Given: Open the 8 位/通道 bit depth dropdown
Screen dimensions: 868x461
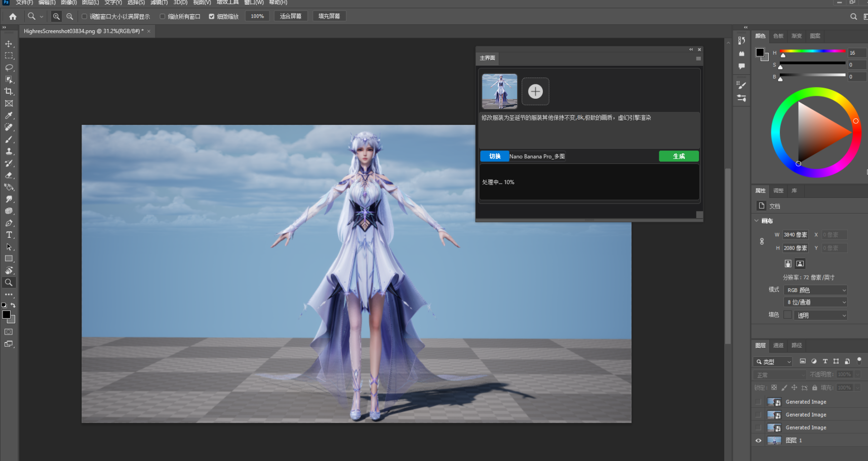Looking at the screenshot, I should pos(815,302).
